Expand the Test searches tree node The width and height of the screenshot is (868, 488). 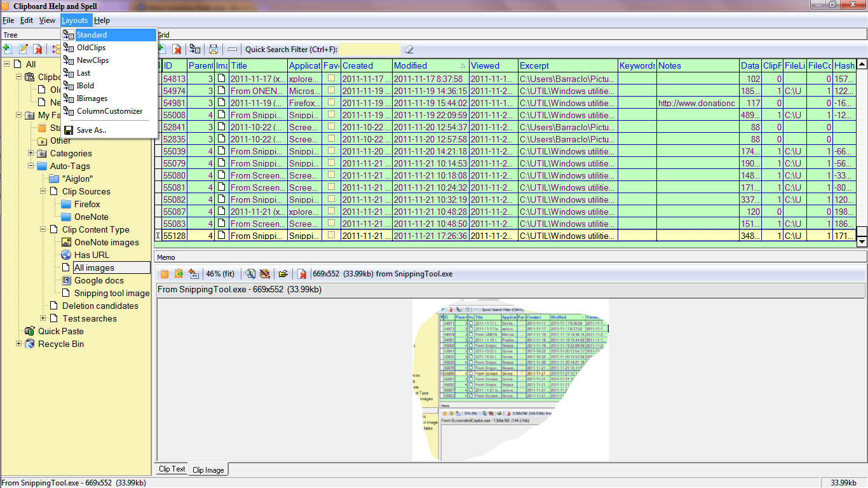tap(43, 318)
